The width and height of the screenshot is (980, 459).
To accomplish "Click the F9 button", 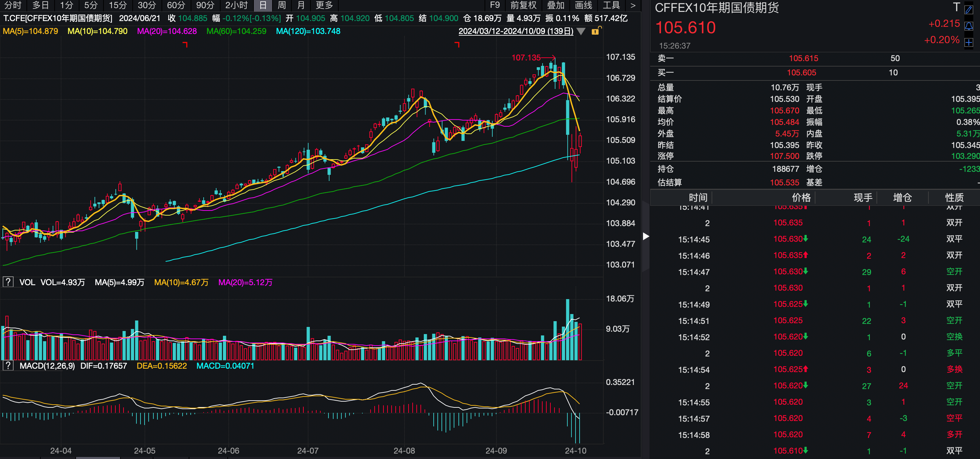I will [494, 5].
